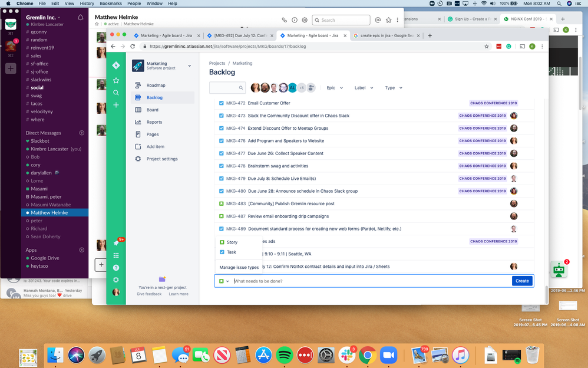This screenshot has width=588, height=368.
Task: Click the Create button
Action: pyautogui.click(x=521, y=281)
